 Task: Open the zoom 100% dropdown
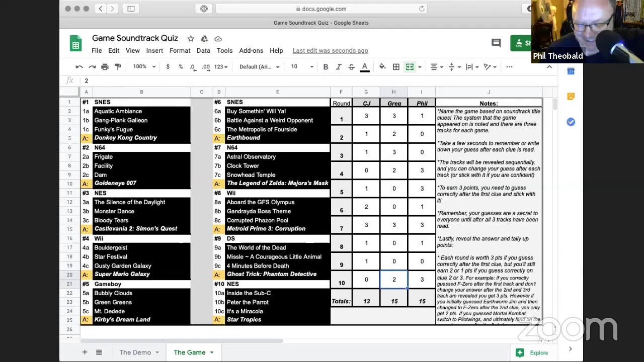tap(144, 67)
